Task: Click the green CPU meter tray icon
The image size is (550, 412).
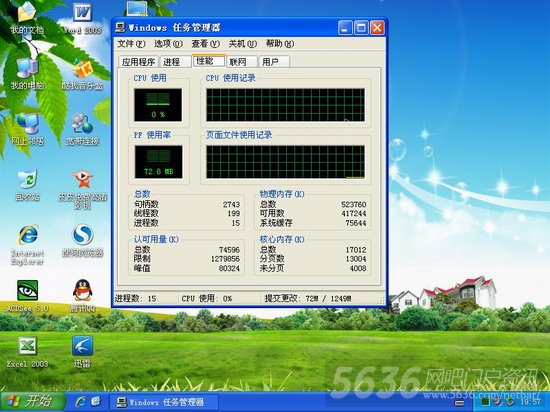Action: point(485,401)
